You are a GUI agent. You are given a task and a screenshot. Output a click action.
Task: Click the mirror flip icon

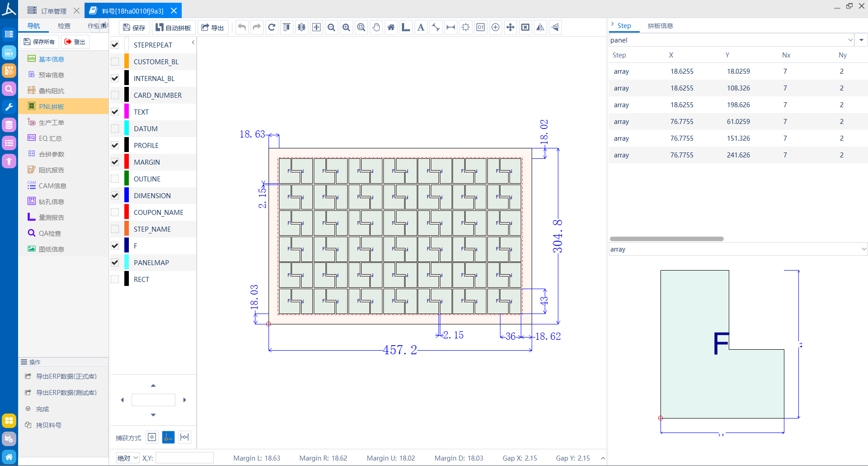tap(540, 28)
